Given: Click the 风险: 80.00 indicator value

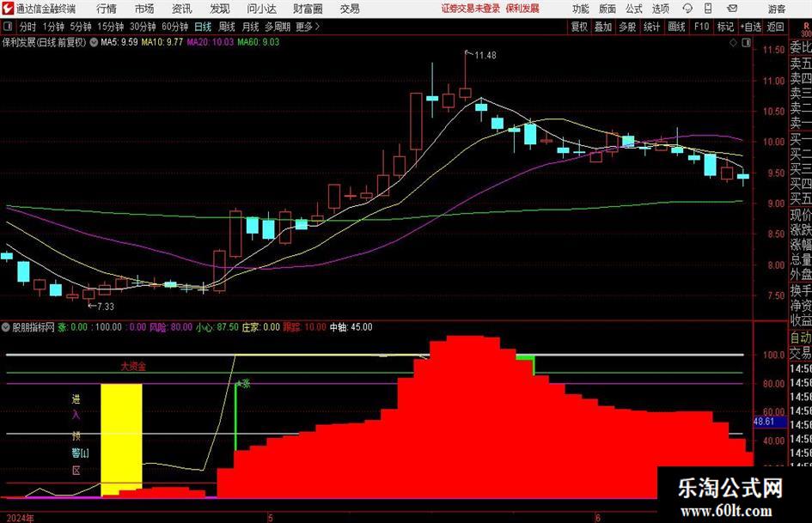Looking at the screenshot, I should click(x=171, y=327).
